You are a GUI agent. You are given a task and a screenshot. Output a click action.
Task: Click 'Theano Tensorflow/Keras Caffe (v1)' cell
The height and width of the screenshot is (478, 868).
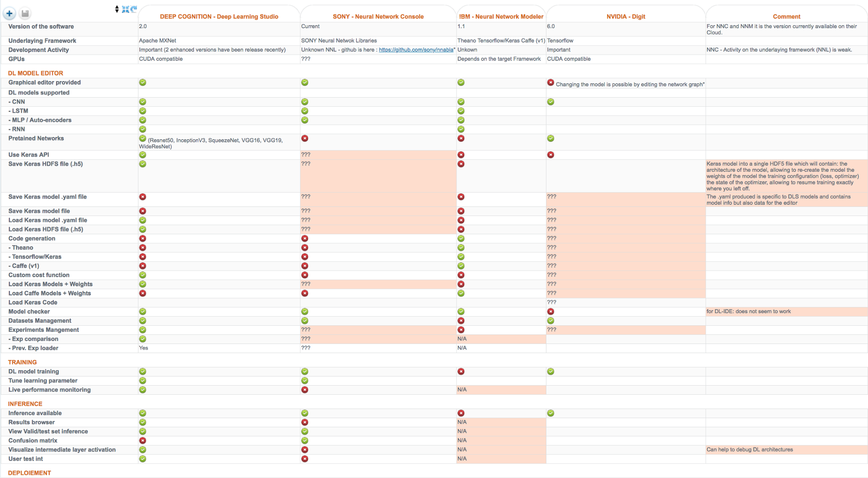click(501, 41)
